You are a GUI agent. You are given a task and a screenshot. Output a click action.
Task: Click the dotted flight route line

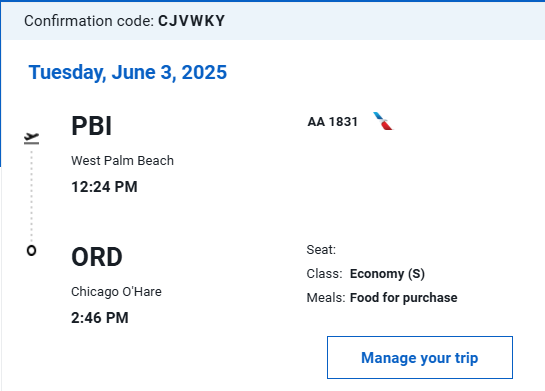(31, 195)
